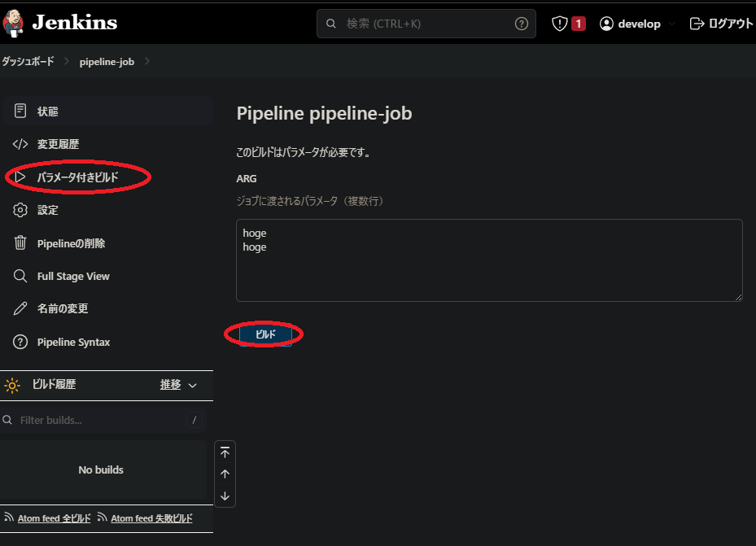Click the パラメータ付きビルド play icon

point(18,177)
